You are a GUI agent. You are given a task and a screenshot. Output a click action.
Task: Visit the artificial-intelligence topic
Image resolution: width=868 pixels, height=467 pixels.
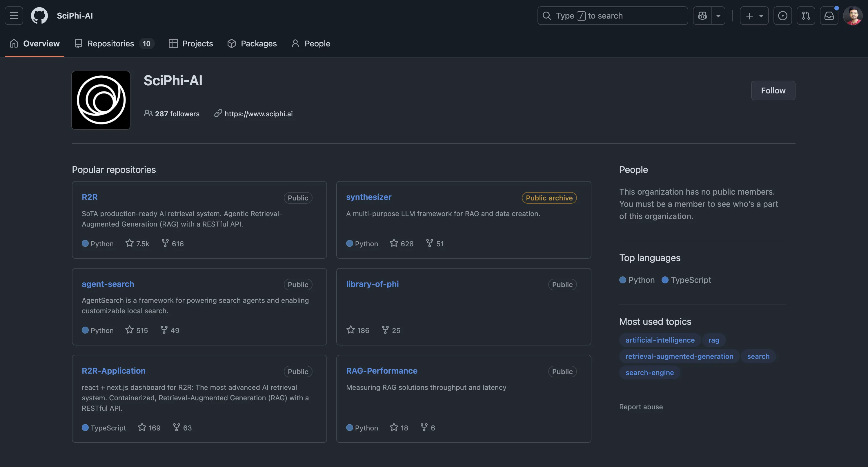pyautogui.click(x=660, y=340)
